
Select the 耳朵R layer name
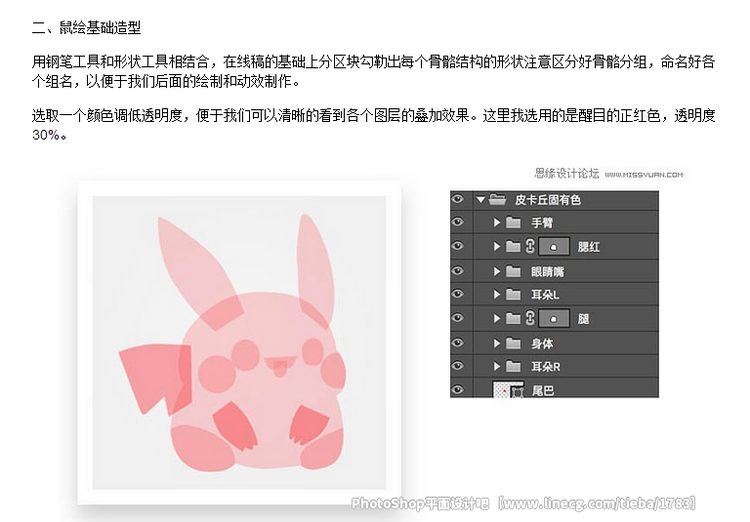[546, 367]
